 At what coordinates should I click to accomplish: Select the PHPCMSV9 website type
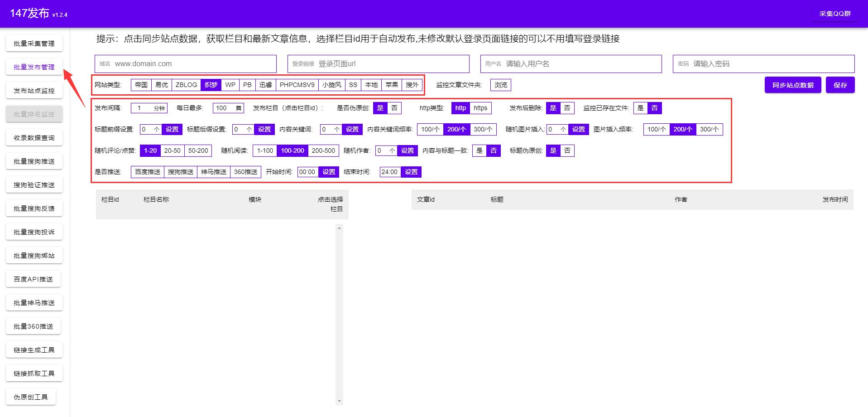297,85
